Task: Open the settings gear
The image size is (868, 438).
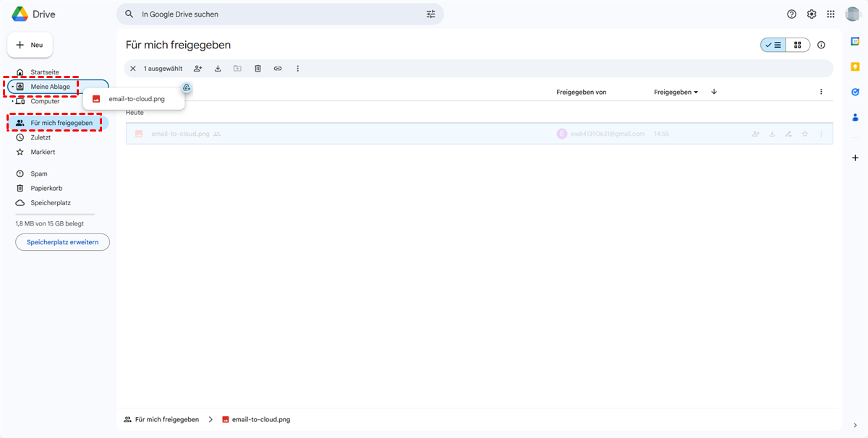Action: (812, 14)
